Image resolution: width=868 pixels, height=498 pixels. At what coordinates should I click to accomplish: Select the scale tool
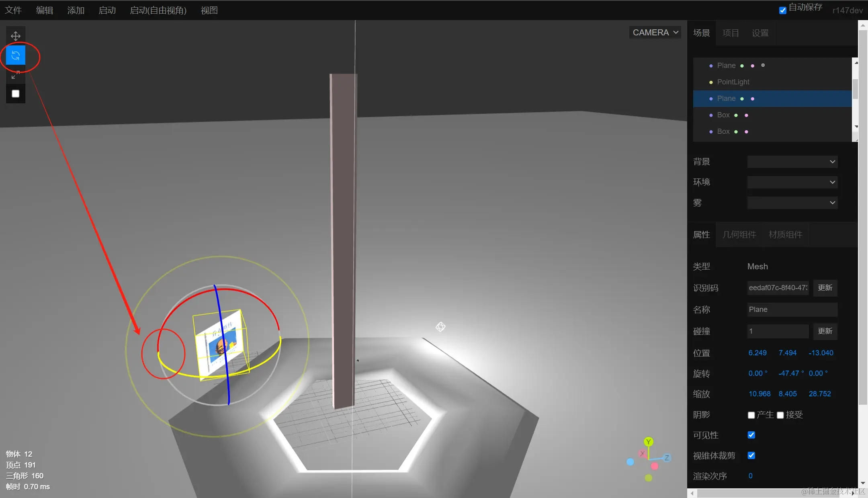click(16, 75)
